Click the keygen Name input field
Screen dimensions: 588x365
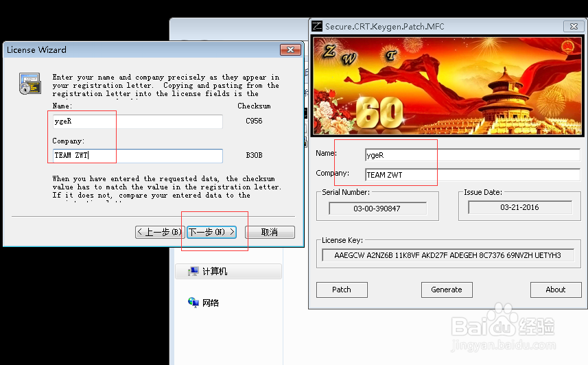(x=473, y=155)
